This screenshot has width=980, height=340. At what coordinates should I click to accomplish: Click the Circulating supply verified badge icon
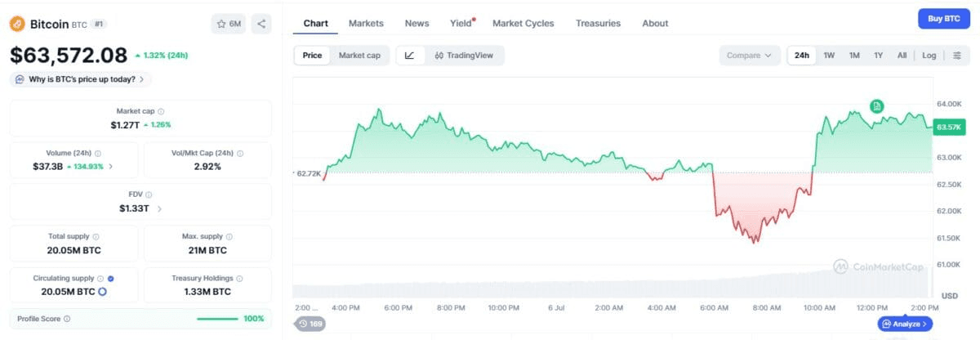coord(110,279)
